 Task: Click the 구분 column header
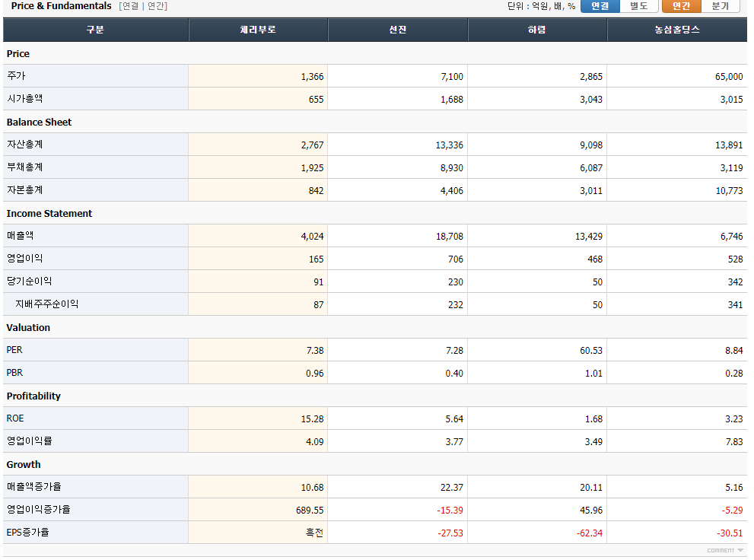[95, 30]
